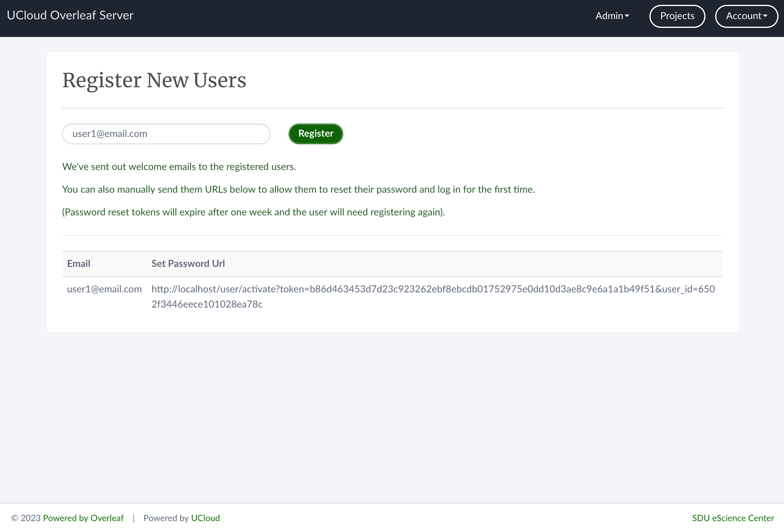Image resolution: width=784 pixels, height=532 pixels.
Task: Click the welcome emails confirmation message
Action: point(179,167)
